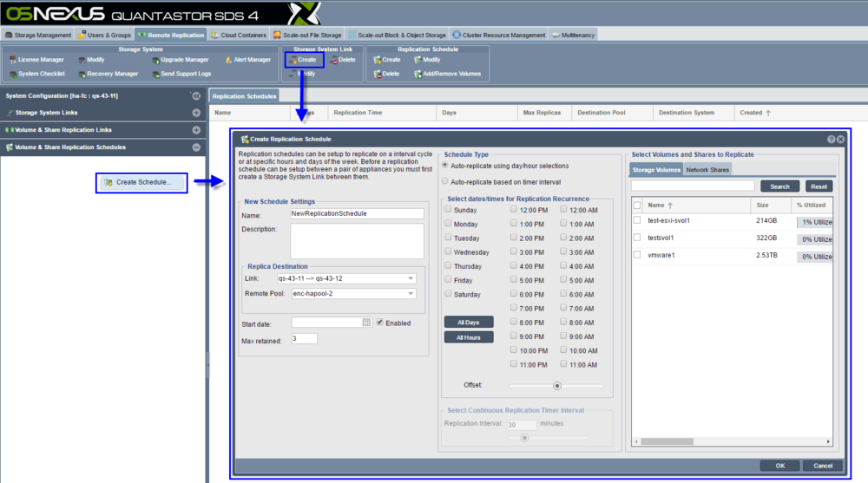The height and width of the screenshot is (483, 868).
Task: Open the Remote Pool dropdown
Action: tap(411, 293)
